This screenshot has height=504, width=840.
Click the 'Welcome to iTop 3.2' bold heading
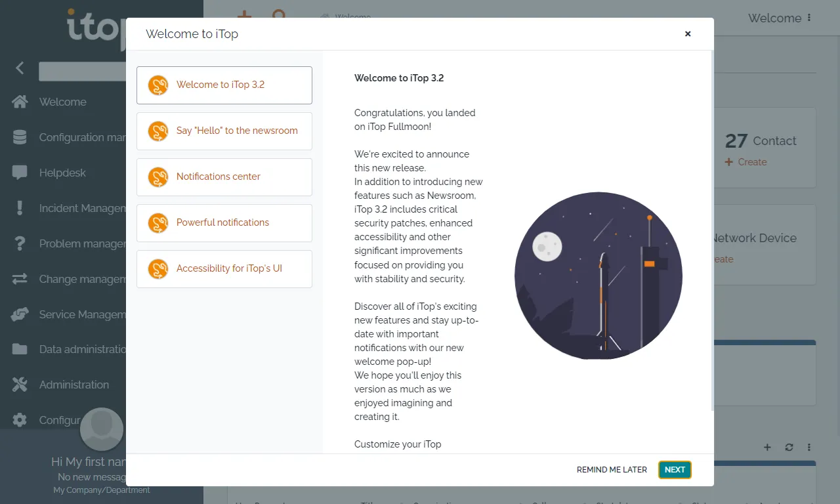[x=399, y=77]
